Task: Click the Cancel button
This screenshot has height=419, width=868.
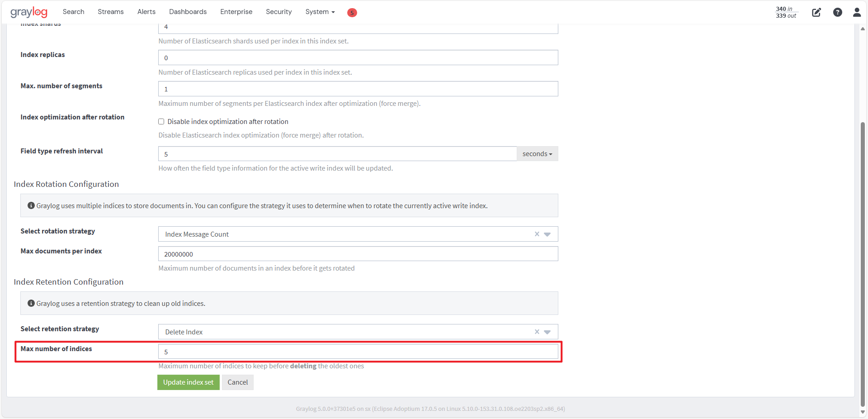Action: pyautogui.click(x=238, y=382)
